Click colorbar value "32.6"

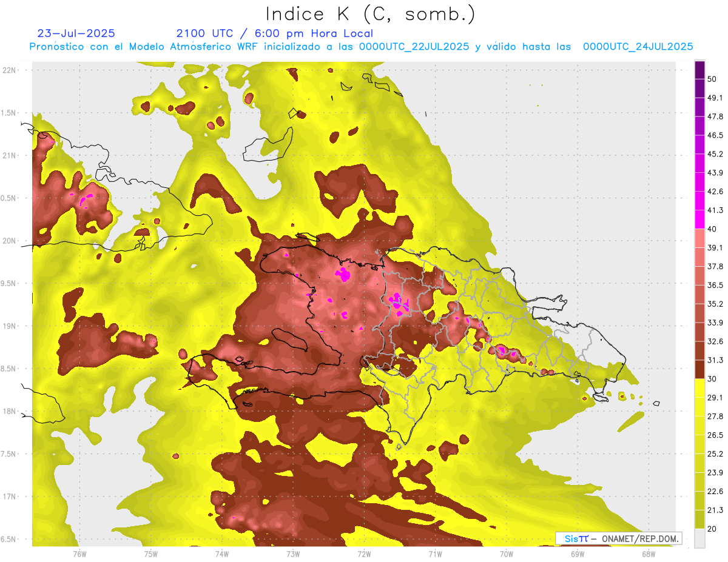pos(715,341)
